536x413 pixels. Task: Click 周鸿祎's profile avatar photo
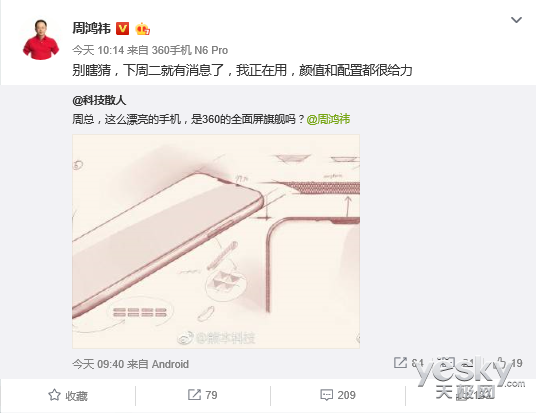click(x=41, y=40)
